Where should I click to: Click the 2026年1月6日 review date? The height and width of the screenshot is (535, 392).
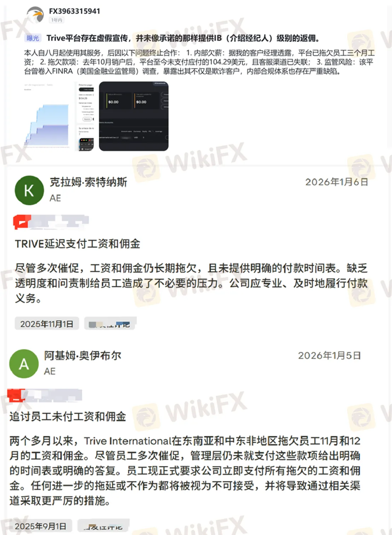tap(336, 182)
